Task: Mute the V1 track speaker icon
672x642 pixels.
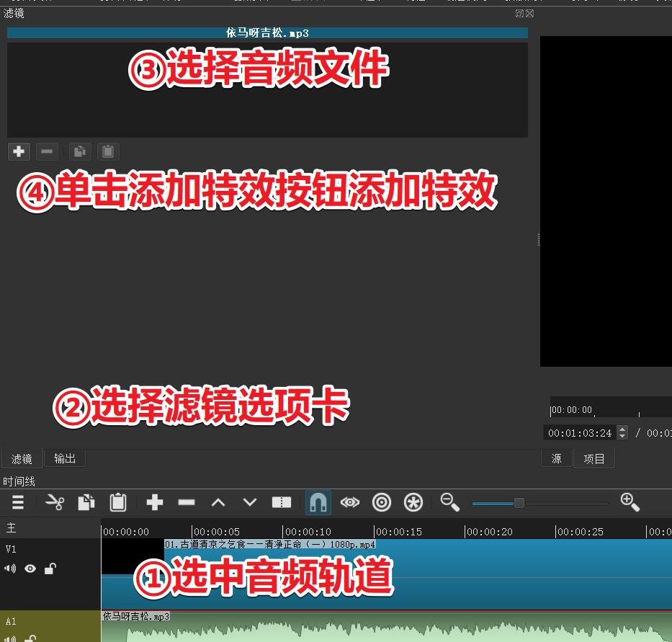Action: coord(9,569)
